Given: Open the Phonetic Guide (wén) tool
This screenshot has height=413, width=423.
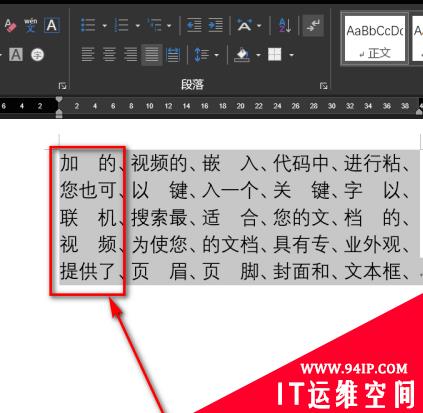Looking at the screenshot, I should tap(30, 25).
